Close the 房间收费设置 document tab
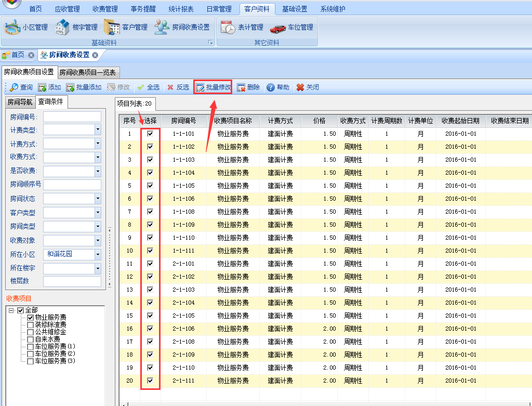Image resolution: width=532 pixels, height=406 pixels. coord(96,55)
